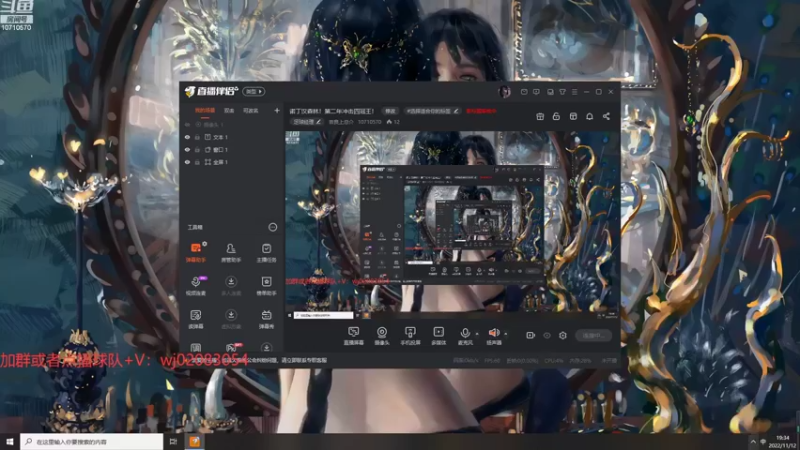Open the 弹幕秀 tool
800x450 pixels.
pos(266,318)
